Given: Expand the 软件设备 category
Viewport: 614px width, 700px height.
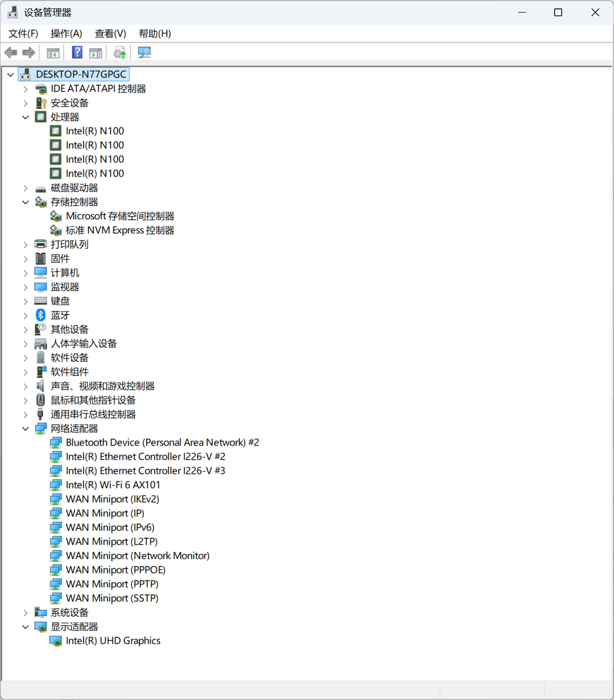Looking at the screenshot, I should point(25,358).
